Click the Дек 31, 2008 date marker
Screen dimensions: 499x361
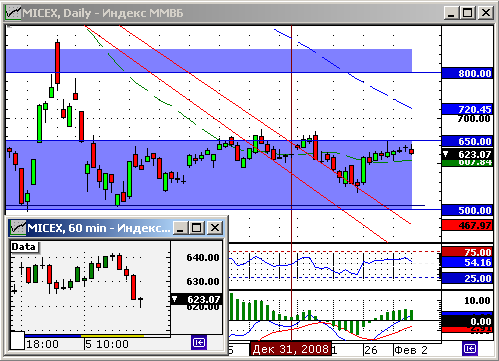click(290, 349)
